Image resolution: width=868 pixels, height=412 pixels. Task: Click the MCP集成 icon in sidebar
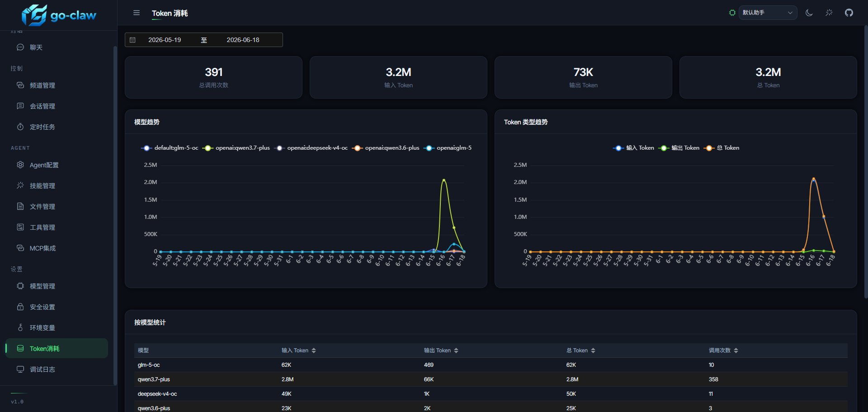20,248
